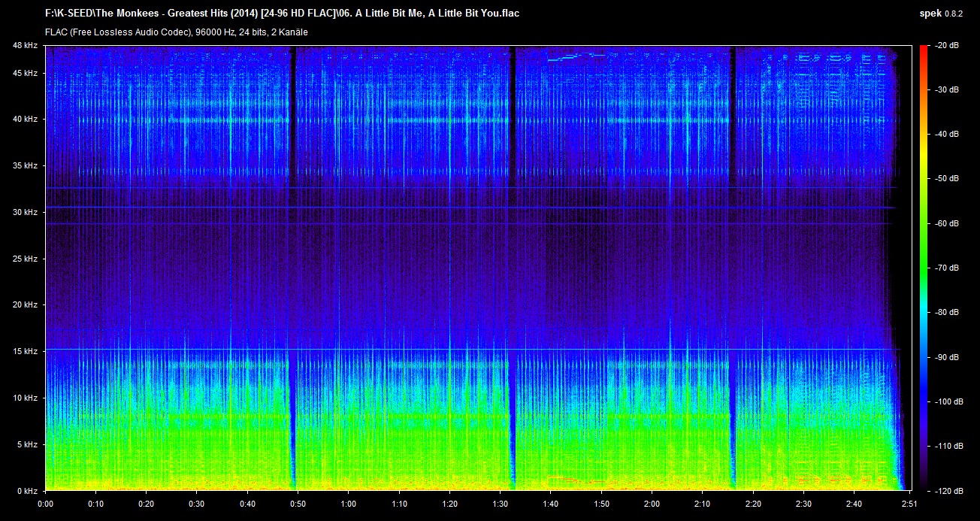Click the 0:00 start time label
This screenshot has height=521, width=980.
46,504
